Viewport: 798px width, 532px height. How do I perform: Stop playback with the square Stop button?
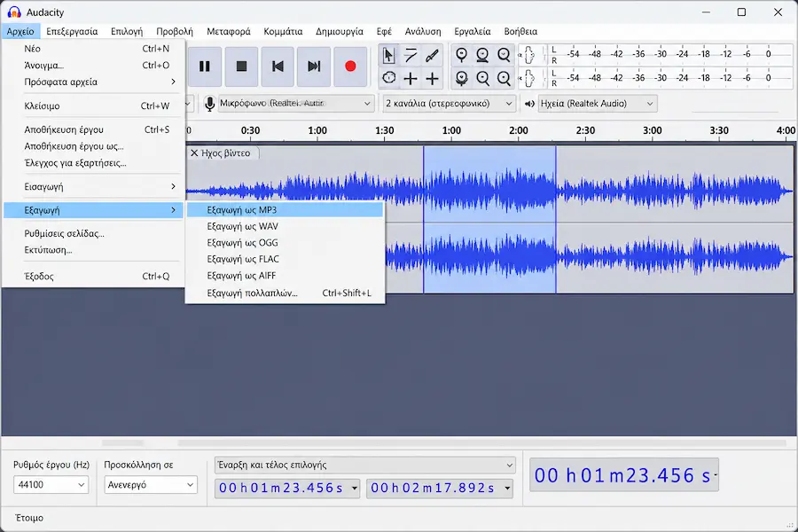pyautogui.click(x=241, y=66)
